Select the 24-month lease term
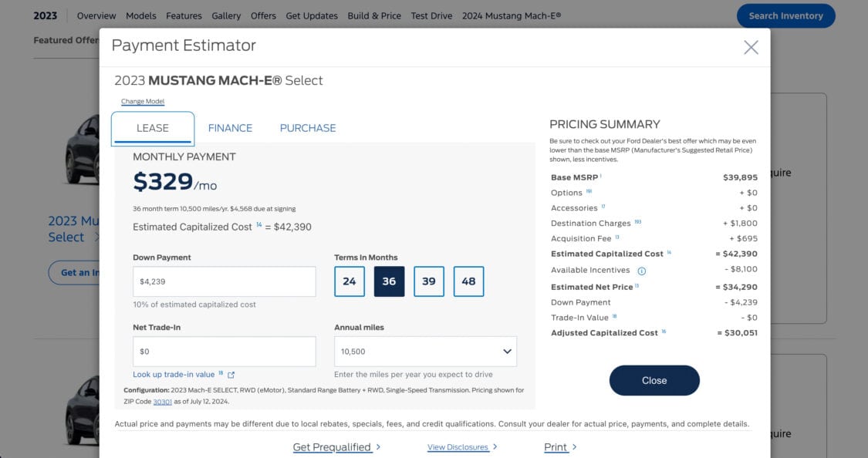The width and height of the screenshot is (868, 458). [x=350, y=281]
